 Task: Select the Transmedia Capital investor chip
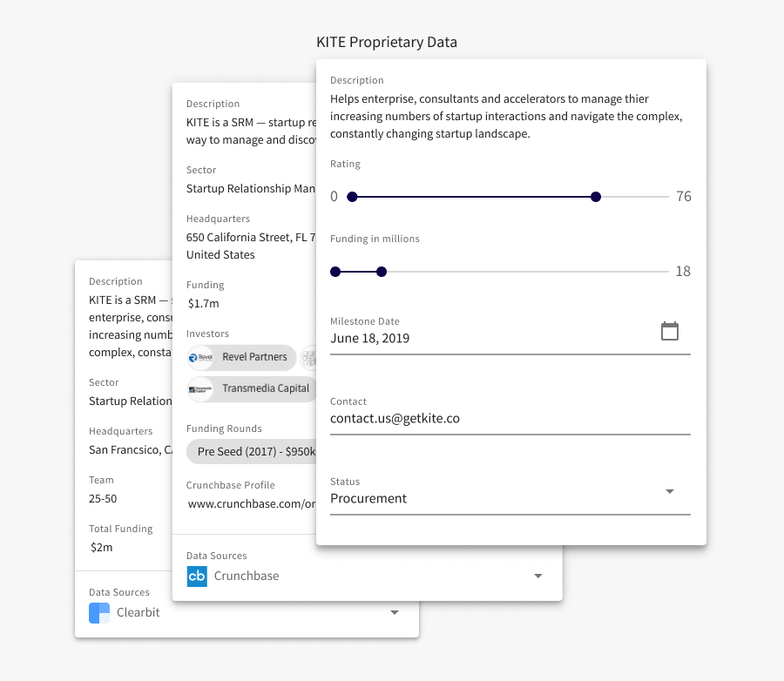coord(252,389)
